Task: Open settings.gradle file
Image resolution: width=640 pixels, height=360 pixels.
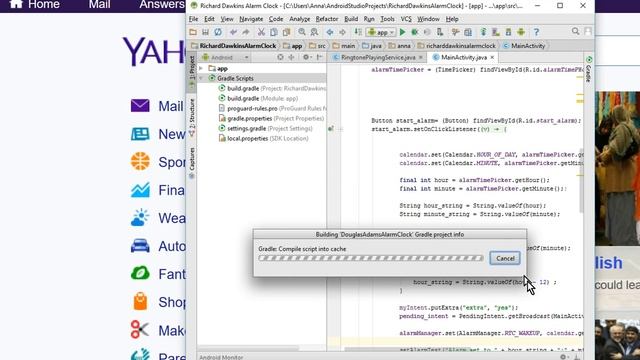Action: tap(265, 129)
